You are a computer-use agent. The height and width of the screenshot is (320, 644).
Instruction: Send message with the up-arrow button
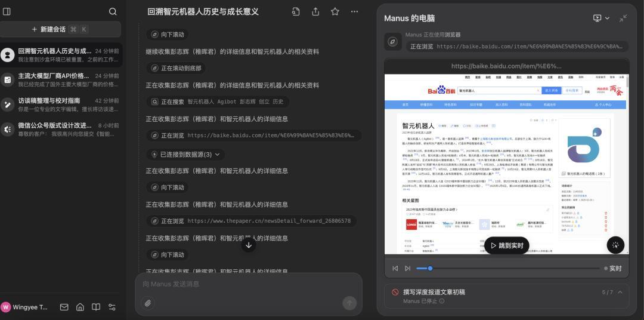click(x=349, y=303)
